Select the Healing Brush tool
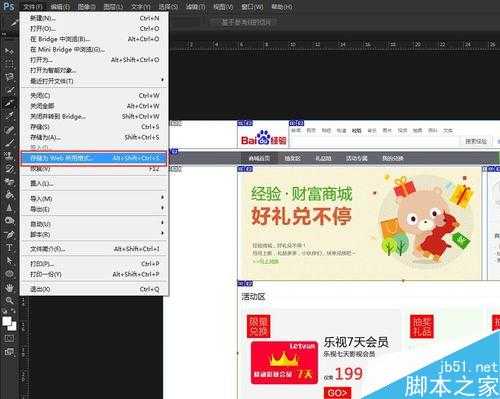 (x=9, y=130)
